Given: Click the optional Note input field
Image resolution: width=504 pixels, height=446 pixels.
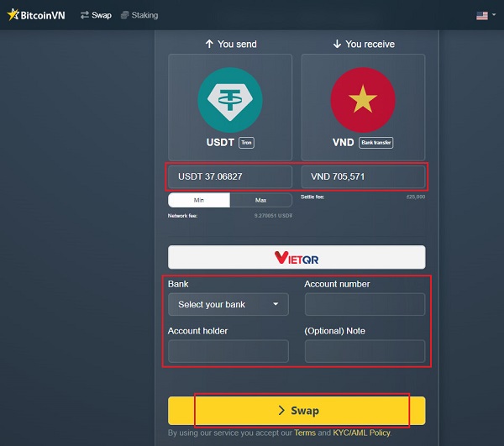Looking at the screenshot, I should point(365,351).
